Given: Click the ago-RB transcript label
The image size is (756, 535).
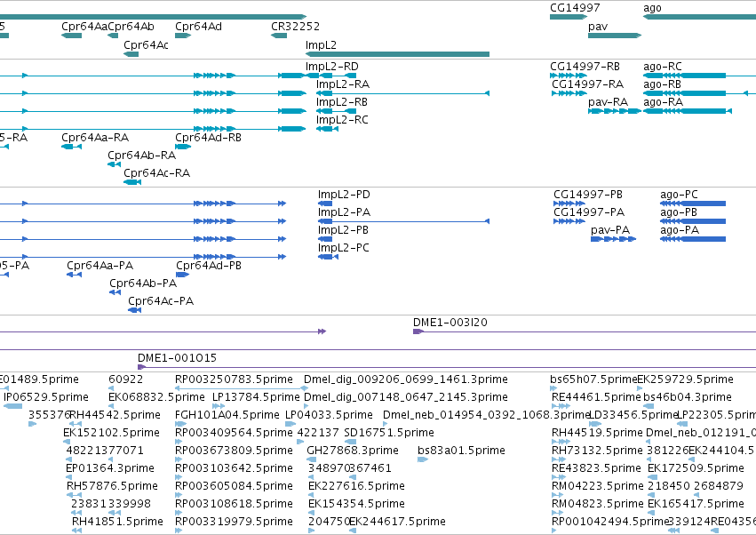Looking at the screenshot, I should [x=662, y=84].
